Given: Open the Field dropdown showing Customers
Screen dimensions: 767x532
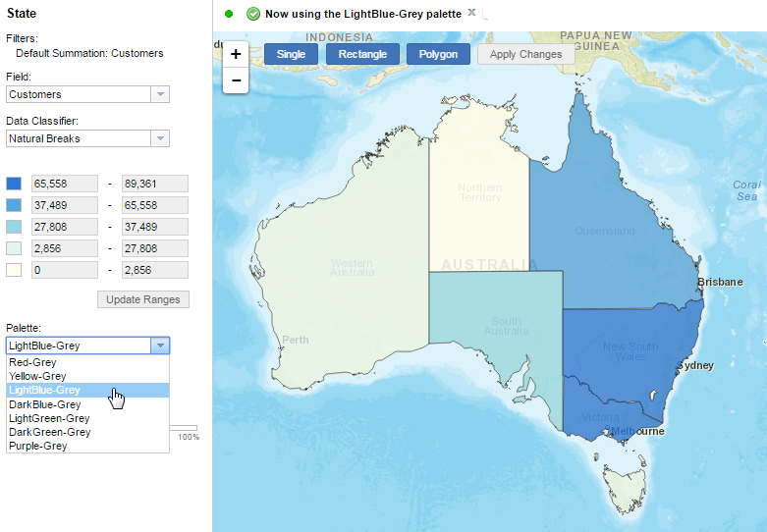Looking at the screenshot, I should pyautogui.click(x=159, y=94).
